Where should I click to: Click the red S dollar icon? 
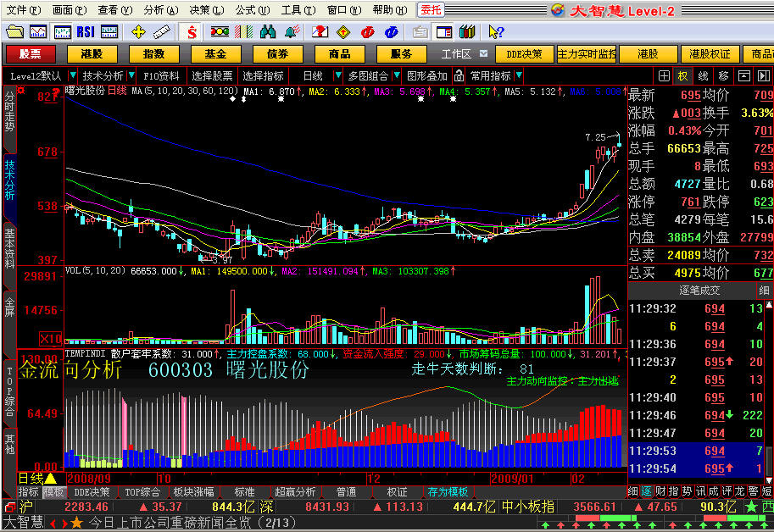(192, 32)
